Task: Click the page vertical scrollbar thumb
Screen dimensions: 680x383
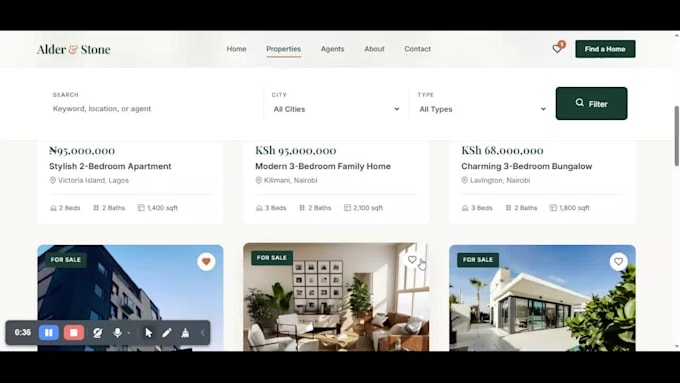Action: [677, 136]
